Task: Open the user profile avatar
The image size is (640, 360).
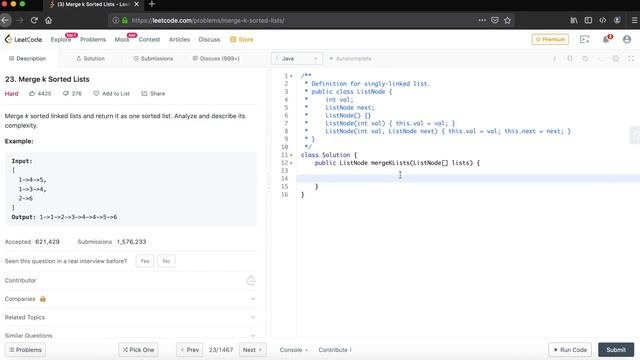Action: (x=627, y=39)
